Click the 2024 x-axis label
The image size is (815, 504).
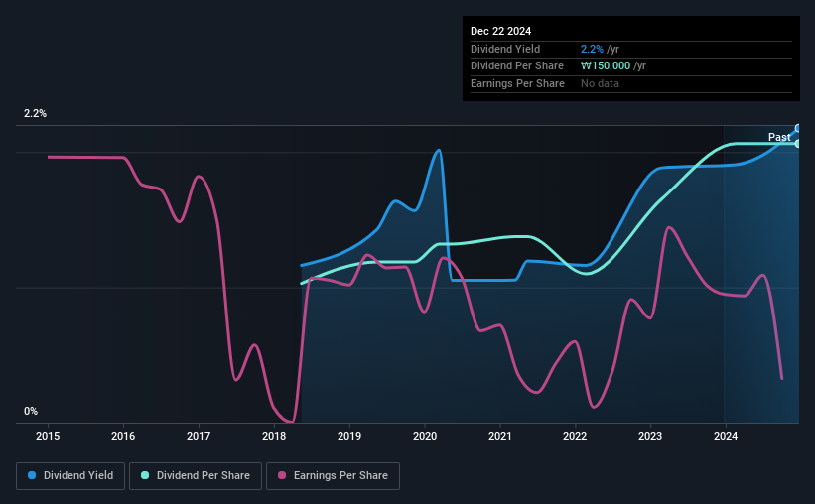click(x=726, y=436)
